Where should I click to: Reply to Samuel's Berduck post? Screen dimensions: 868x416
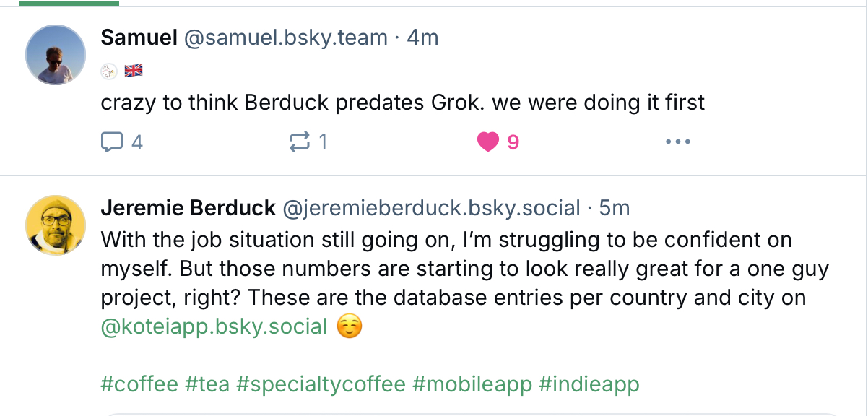point(121,142)
